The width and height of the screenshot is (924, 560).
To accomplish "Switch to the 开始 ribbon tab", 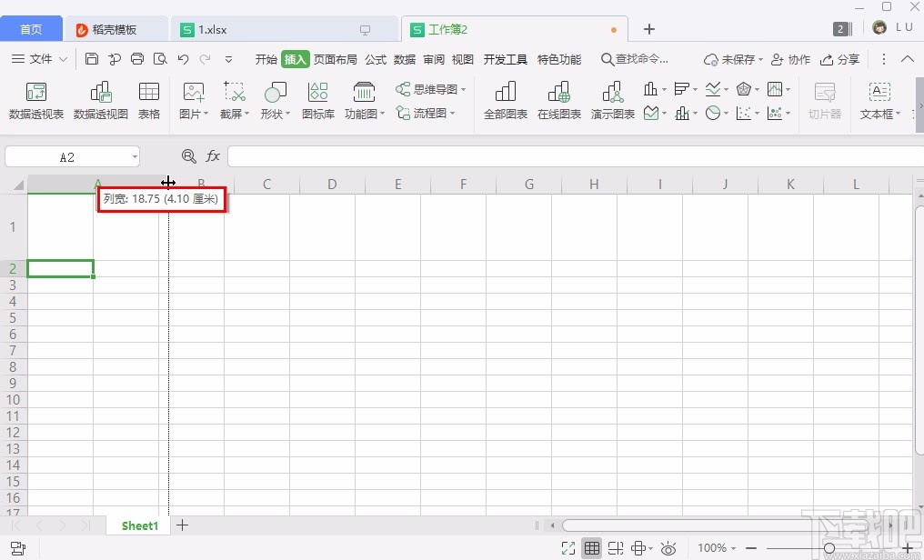I will pos(266,59).
